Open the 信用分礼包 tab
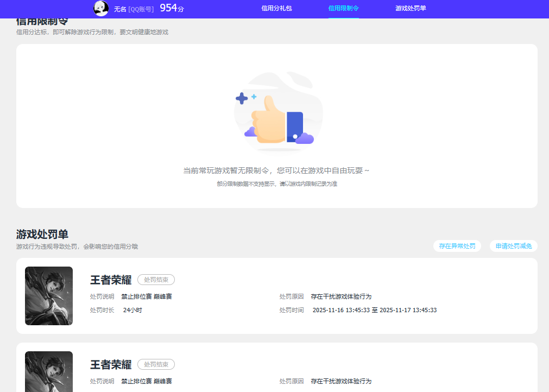Viewport: 549px width, 392px height. [x=276, y=8]
